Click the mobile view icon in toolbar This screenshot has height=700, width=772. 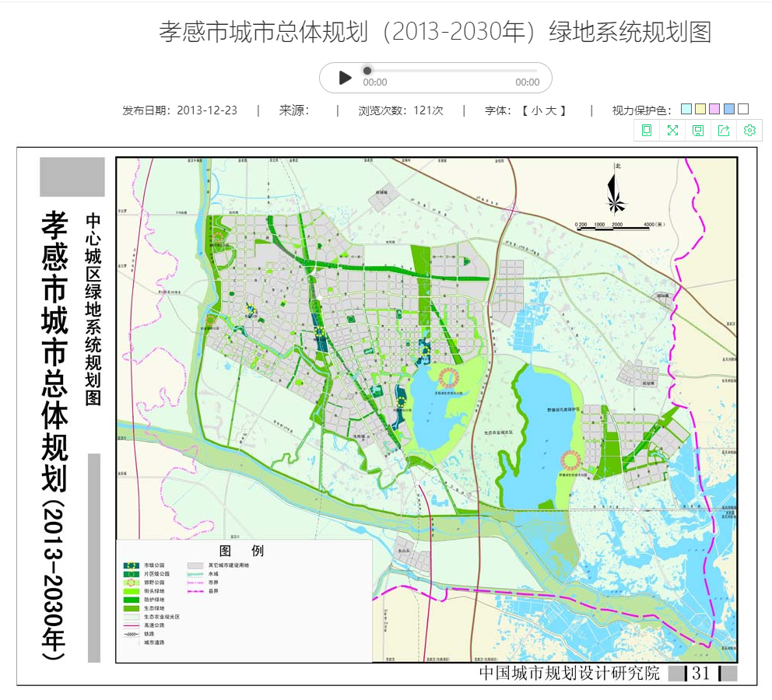coord(647,131)
